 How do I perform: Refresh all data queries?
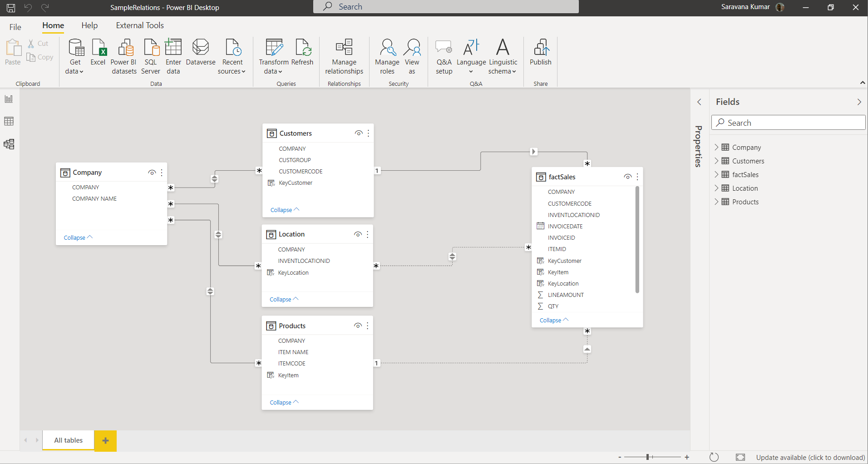[x=302, y=52]
